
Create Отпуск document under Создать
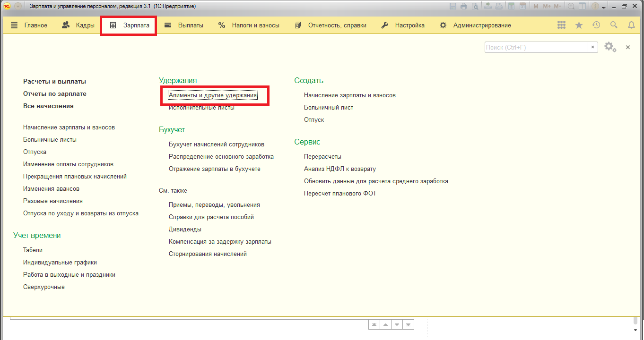[x=314, y=119]
